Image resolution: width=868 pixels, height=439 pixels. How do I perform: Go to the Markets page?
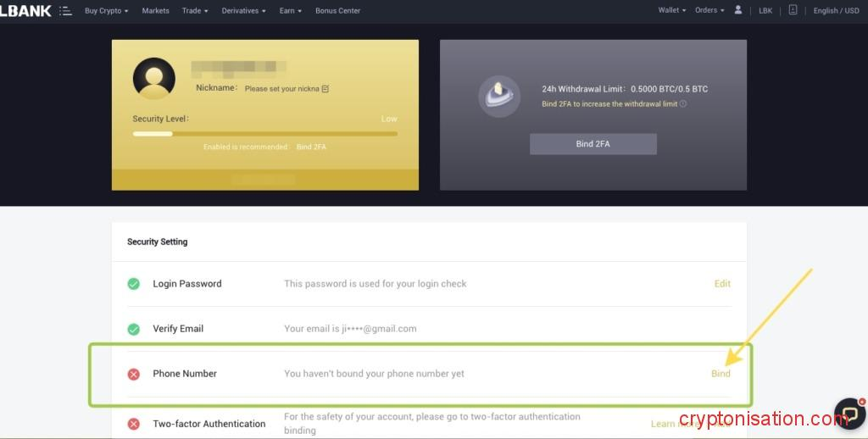155,11
